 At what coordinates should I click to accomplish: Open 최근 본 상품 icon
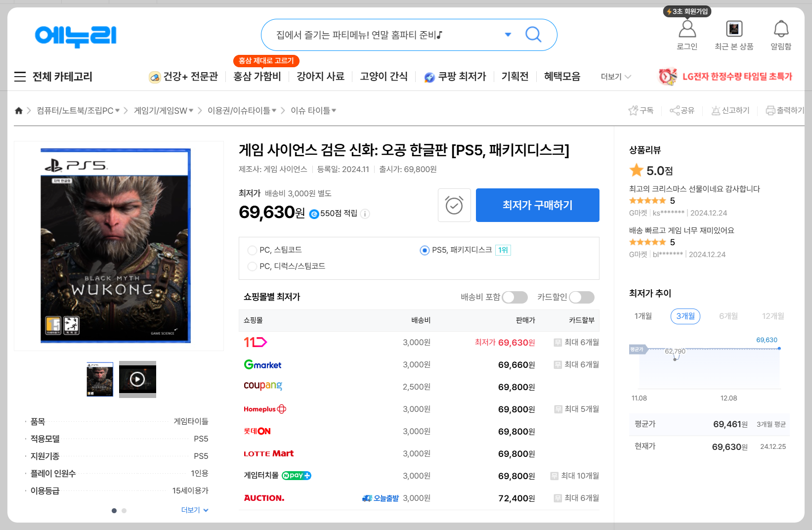[x=734, y=29]
